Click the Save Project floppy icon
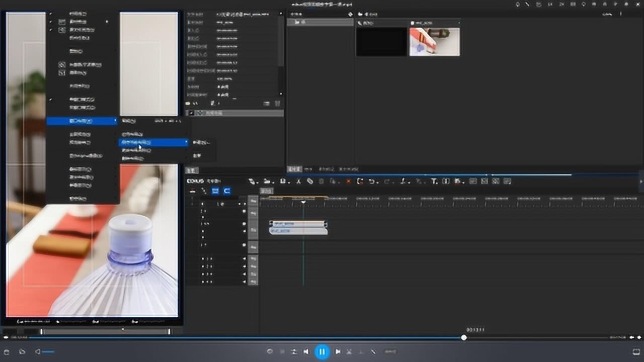 pos(283,181)
